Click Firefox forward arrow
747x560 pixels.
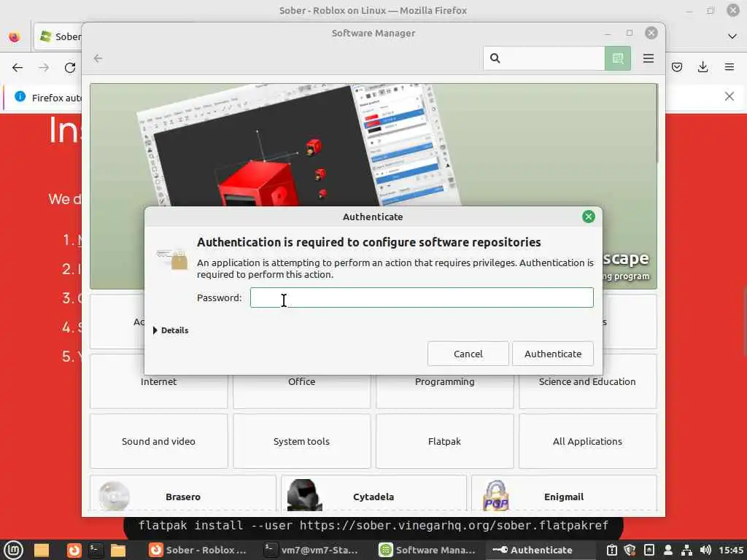tap(44, 68)
